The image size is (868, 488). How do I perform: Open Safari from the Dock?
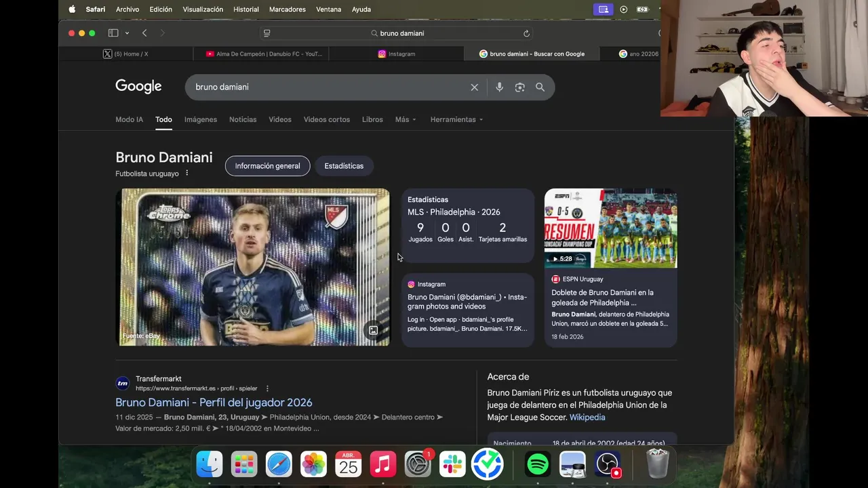(279, 464)
